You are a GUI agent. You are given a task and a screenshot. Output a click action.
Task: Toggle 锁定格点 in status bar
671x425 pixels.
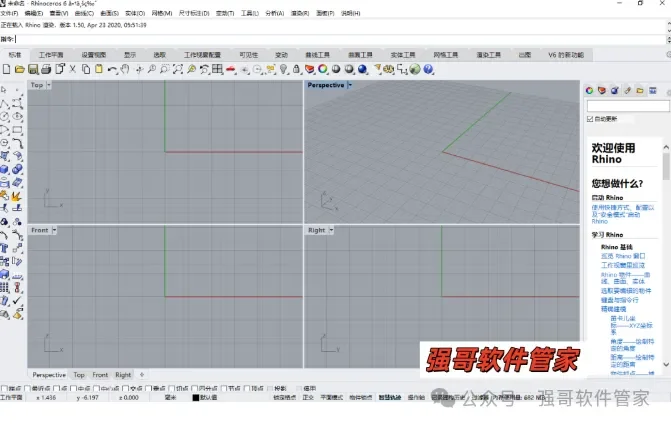pos(285,398)
